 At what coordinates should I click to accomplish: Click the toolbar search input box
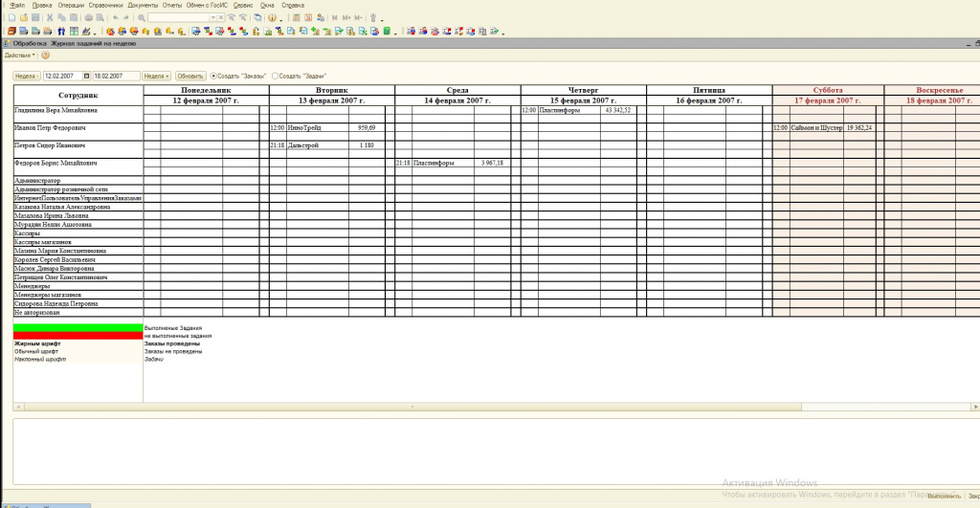pos(177,17)
